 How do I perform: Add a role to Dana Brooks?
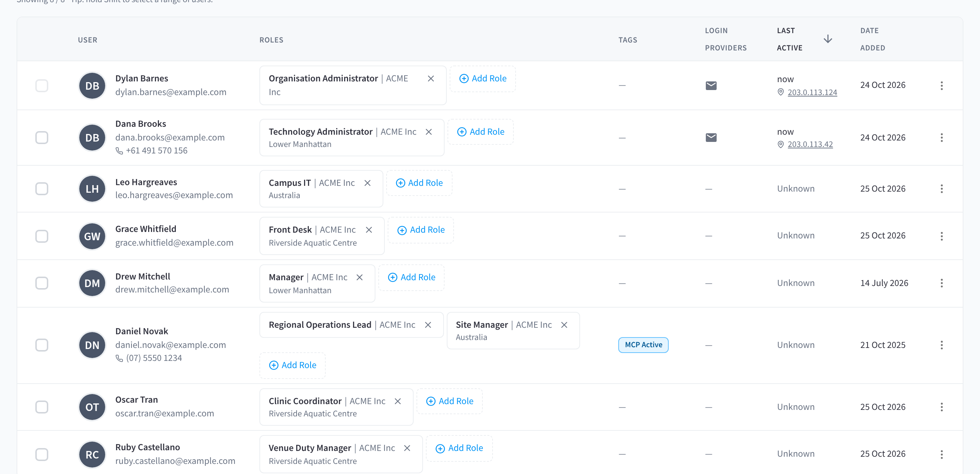pos(480,131)
